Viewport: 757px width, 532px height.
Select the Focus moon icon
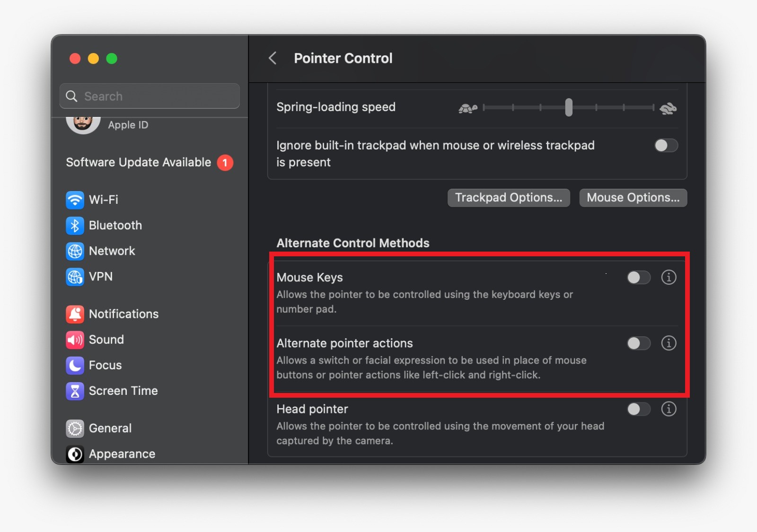(75, 365)
